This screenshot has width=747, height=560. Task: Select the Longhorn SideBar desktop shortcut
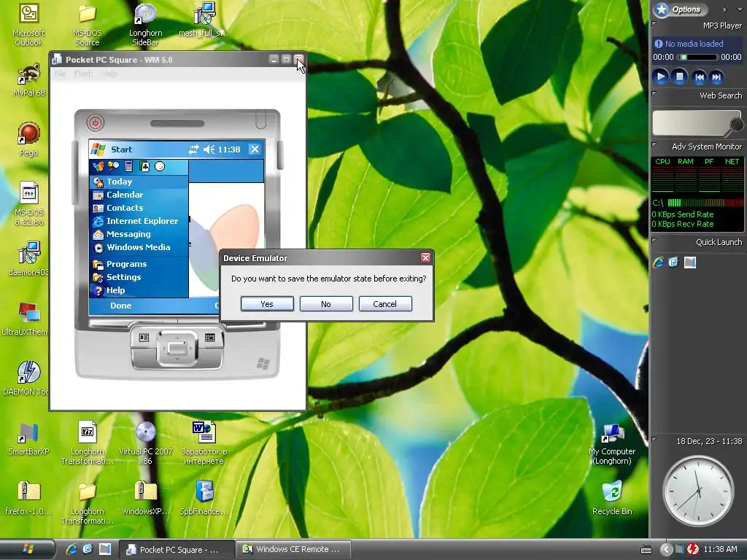click(145, 25)
